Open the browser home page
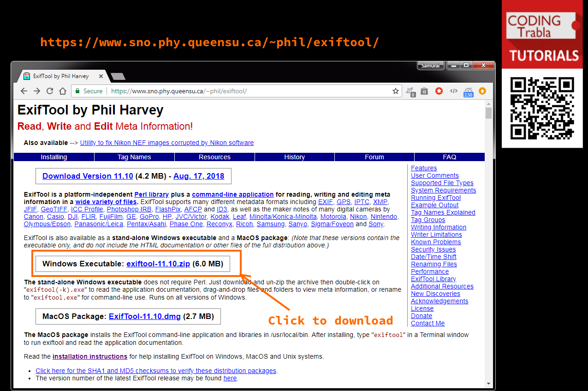Viewport: 588px width, 391px height. 63,91
